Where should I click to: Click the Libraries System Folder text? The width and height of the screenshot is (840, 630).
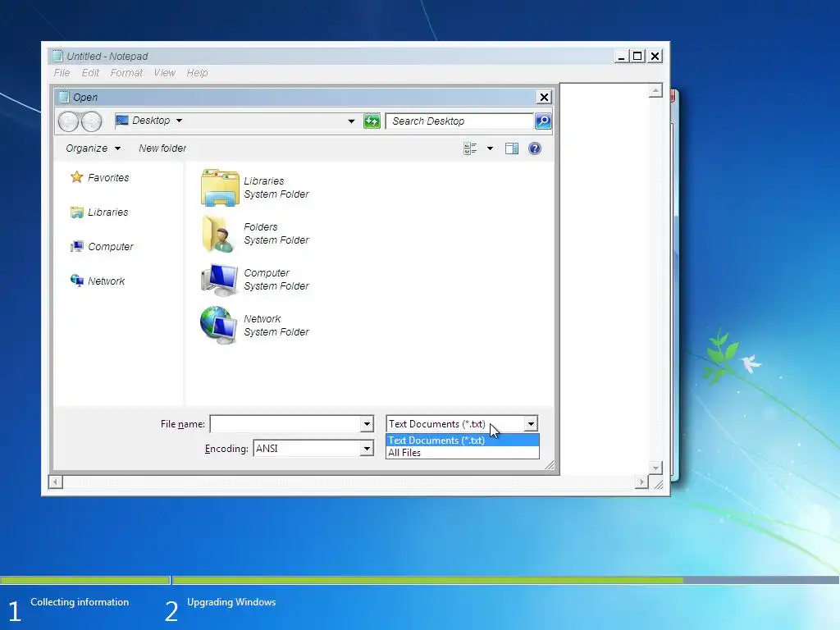coord(276,188)
